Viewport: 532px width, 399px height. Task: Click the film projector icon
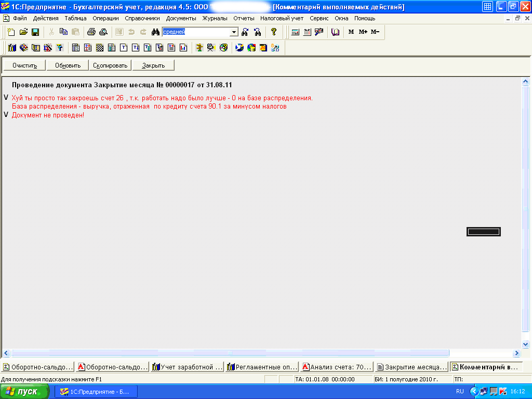pos(211,47)
